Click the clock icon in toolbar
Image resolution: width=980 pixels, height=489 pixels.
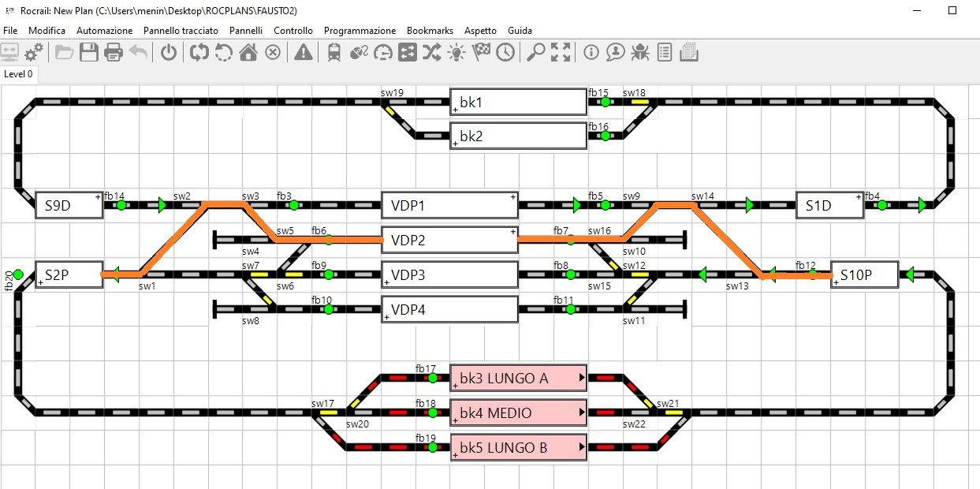coord(505,53)
